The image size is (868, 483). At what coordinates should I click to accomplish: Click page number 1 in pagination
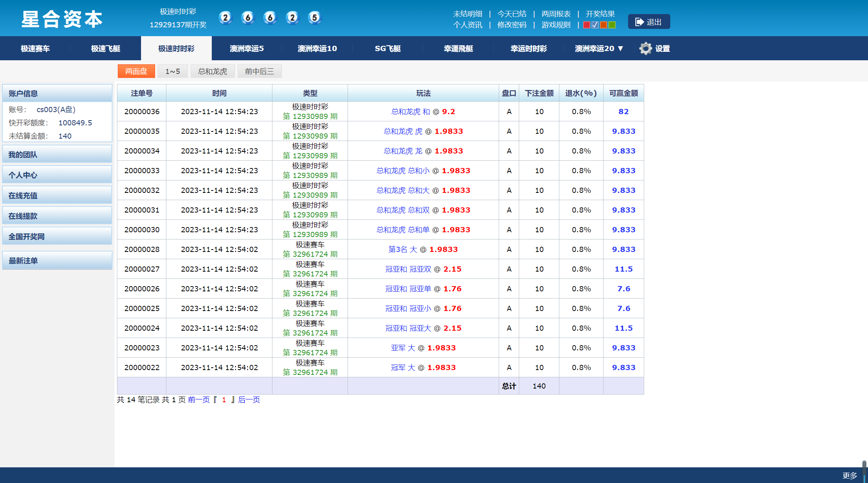224,399
